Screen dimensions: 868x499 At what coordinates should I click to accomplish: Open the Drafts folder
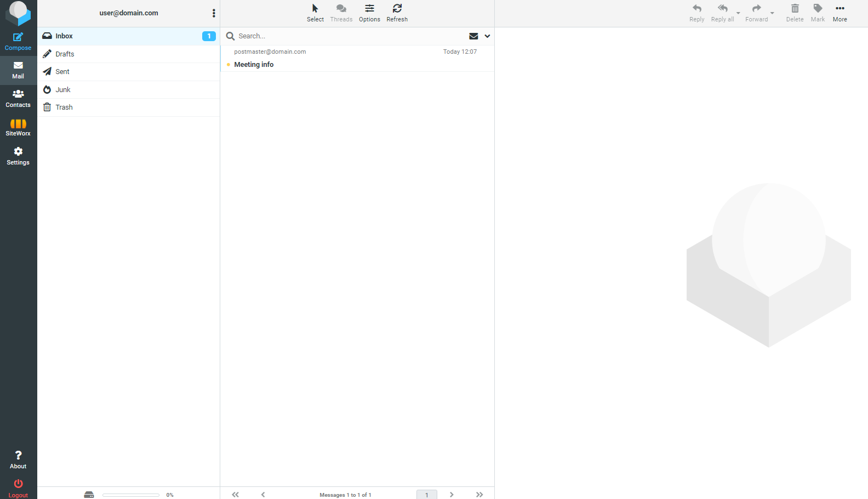point(65,54)
